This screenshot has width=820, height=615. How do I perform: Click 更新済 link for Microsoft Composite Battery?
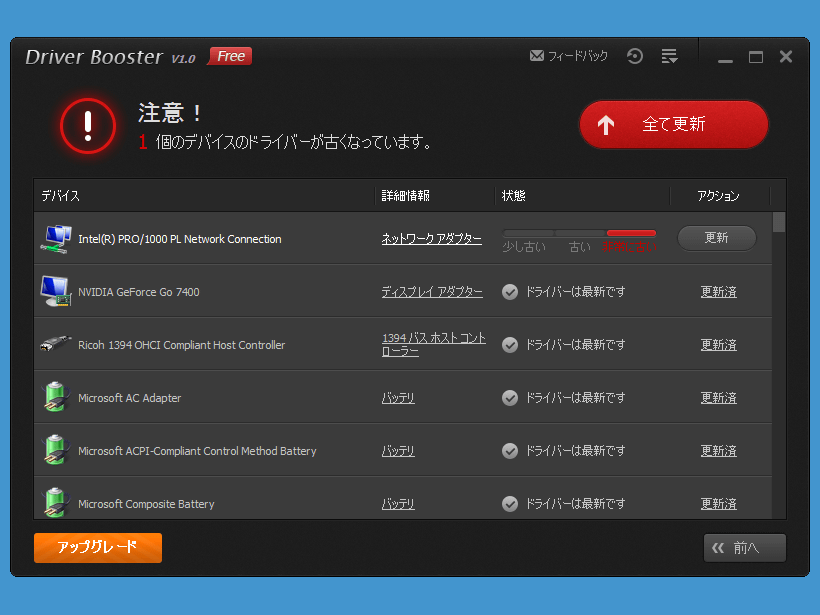(719, 504)
